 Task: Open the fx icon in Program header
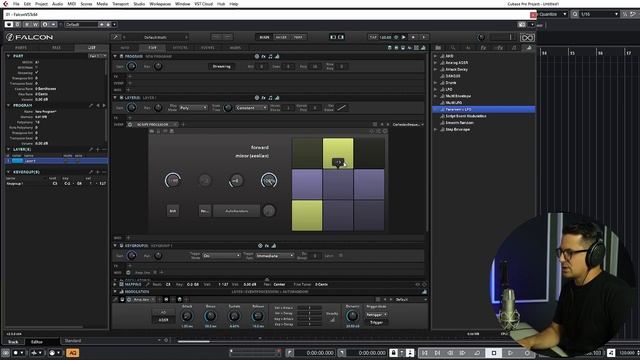264,56
